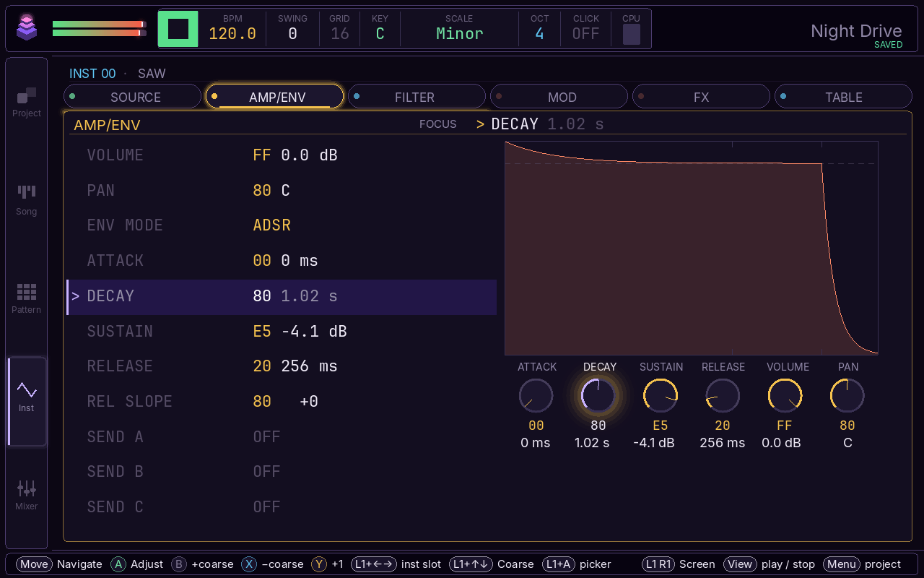
Task: Toggle the CLICK metronome OFF value
Action: click(x=586, y=33)
